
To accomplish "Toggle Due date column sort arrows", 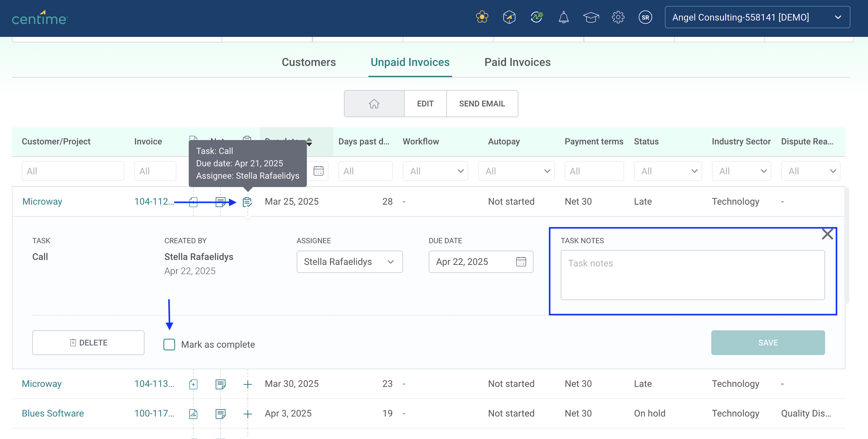I will 309,142.
